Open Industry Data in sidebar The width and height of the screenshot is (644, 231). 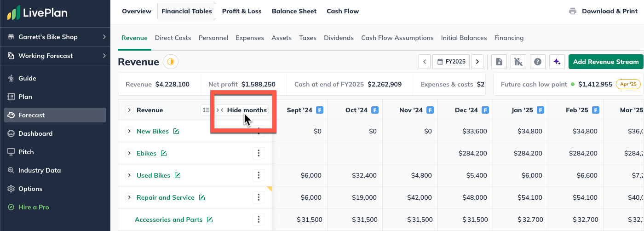[x=40, y=170]
